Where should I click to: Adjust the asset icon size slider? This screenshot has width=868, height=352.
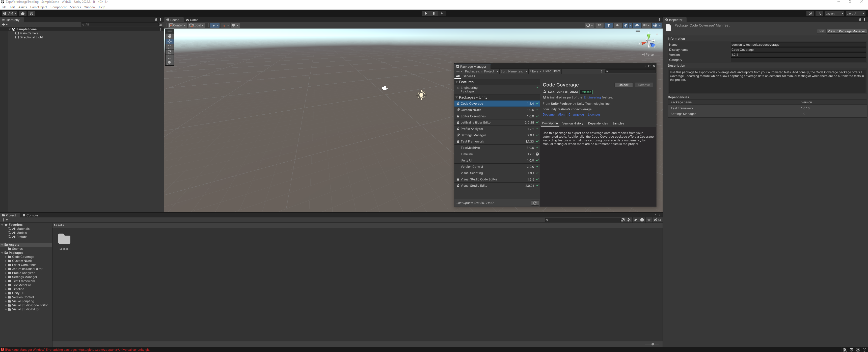[x=652, y=344]
